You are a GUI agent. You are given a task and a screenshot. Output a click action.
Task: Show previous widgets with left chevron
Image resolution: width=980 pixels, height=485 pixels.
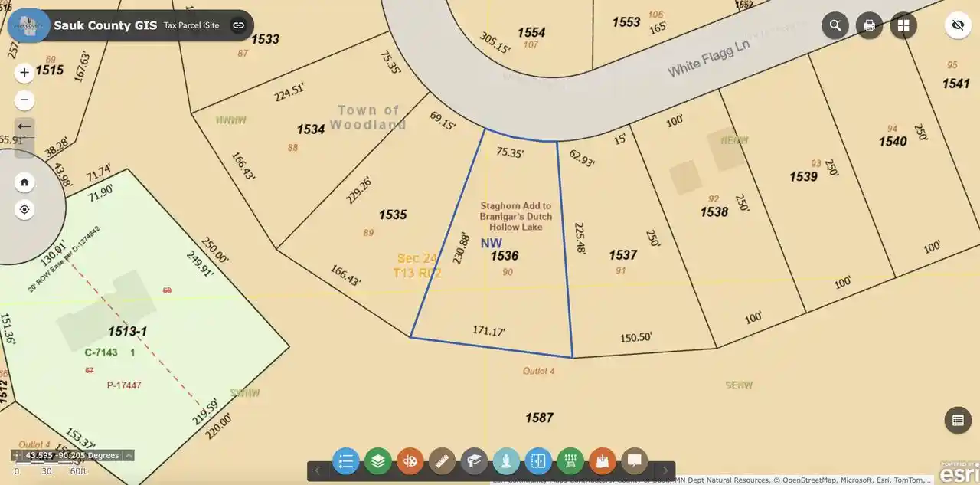point(318,470)
